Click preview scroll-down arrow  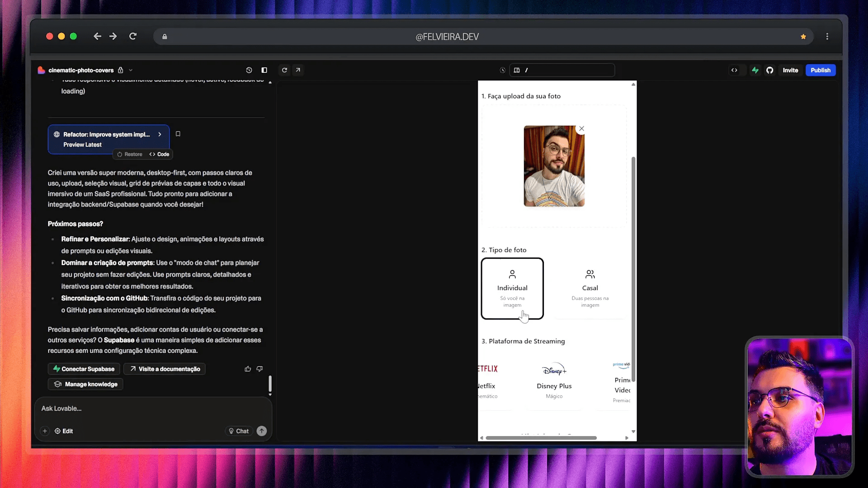[633, 432]
